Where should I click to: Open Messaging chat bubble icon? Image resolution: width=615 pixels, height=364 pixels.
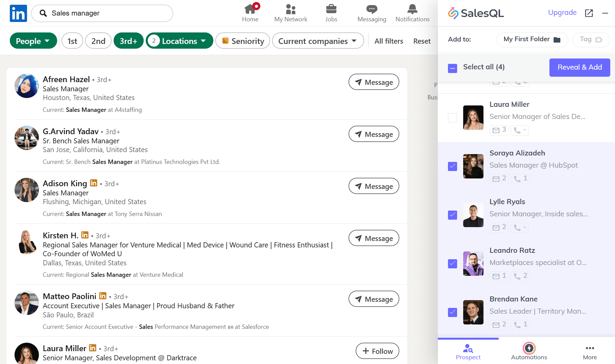[372, 9]
